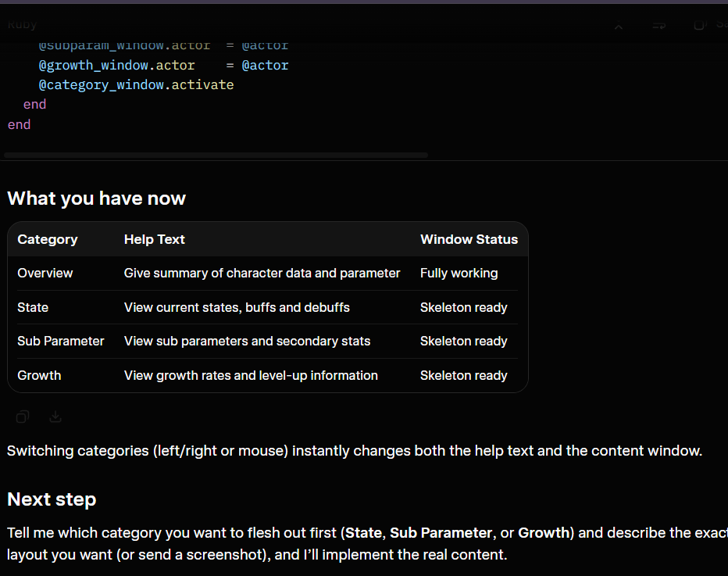Select the "Window Status" column header
728x576 pixels.
(x=469, y=239)
